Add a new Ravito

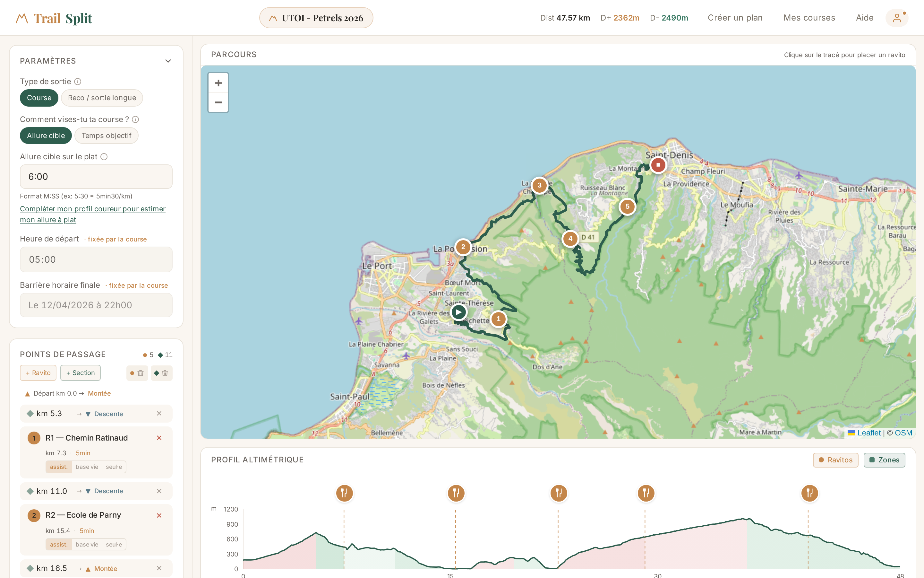click(x=38, y=373)
